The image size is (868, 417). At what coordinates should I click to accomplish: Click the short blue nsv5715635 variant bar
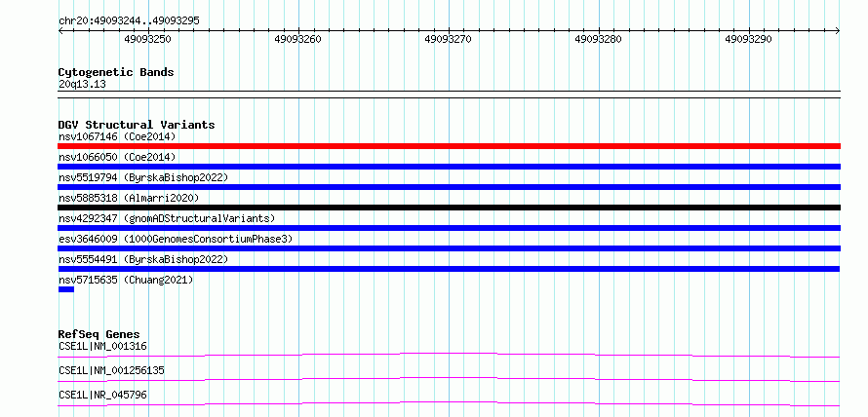(66, 289)
